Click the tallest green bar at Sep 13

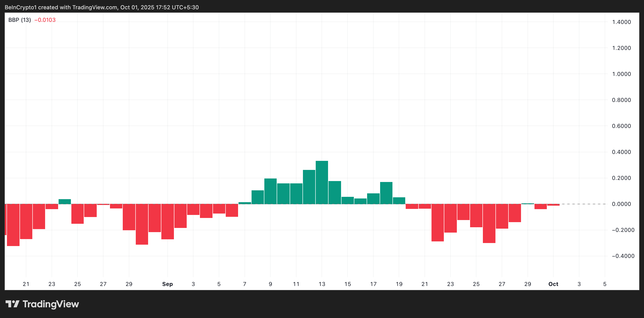[x=322, y=182]
